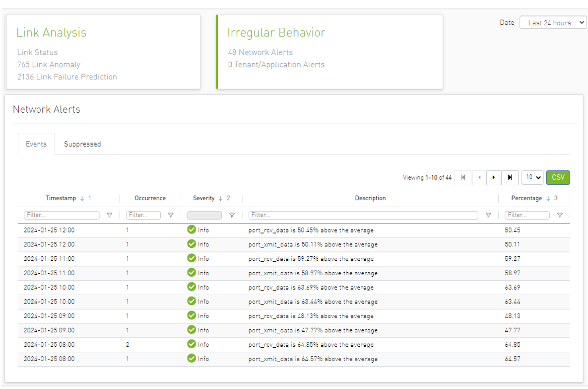Switch to the Suppressed tab
This screenshot has height=389, width=588.
coord(82,144)
